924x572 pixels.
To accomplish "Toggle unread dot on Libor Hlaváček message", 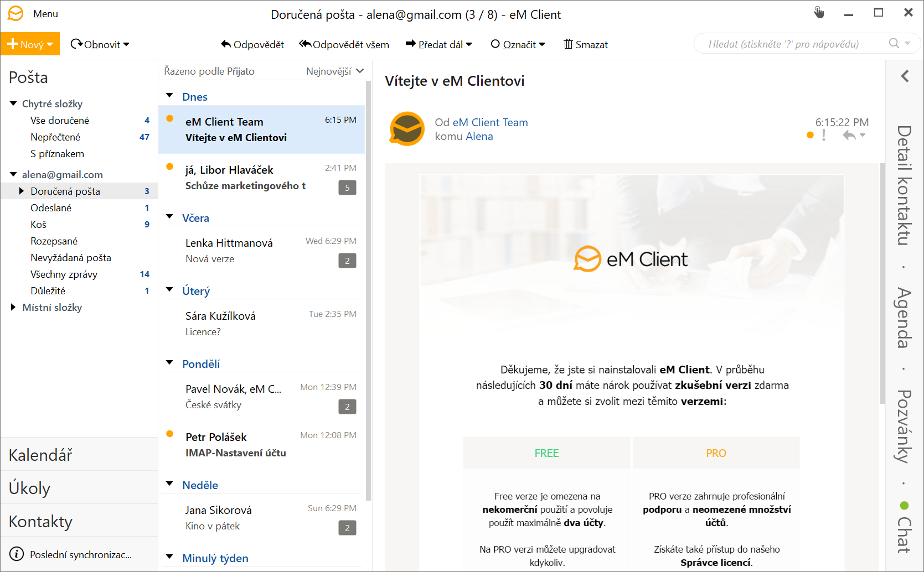I will click(170, 167).
